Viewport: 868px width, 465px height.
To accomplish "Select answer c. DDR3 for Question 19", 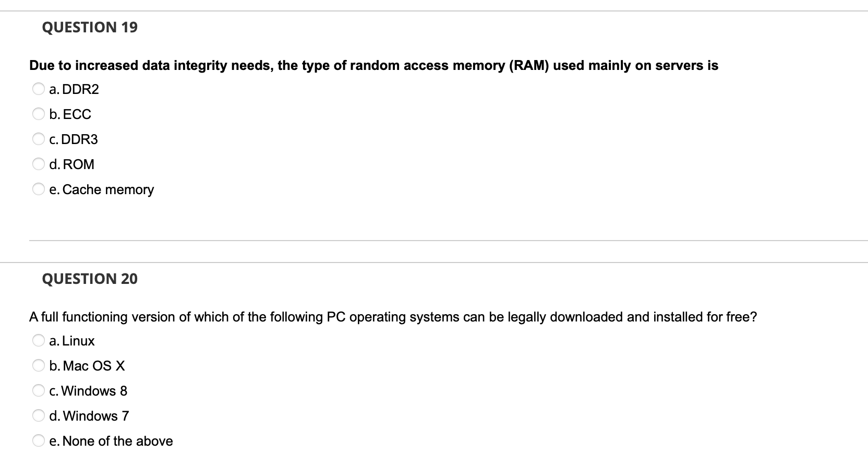I will tap(39, 138).
